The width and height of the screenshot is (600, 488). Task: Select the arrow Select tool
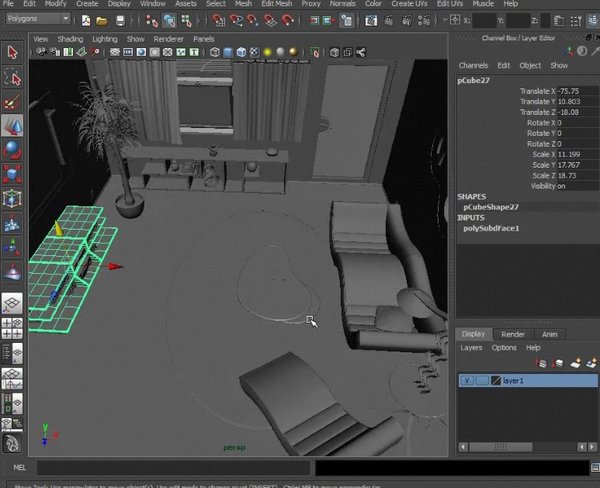(x=12, y=52)
